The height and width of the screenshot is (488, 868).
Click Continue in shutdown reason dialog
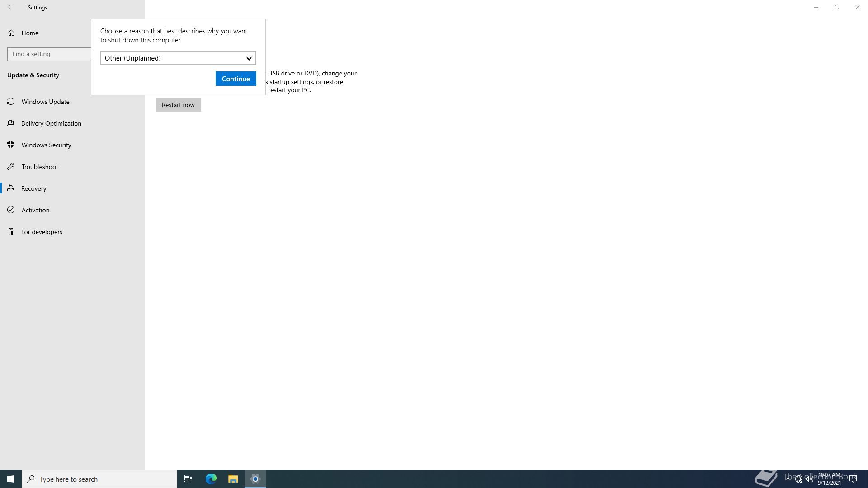(236, 79)
